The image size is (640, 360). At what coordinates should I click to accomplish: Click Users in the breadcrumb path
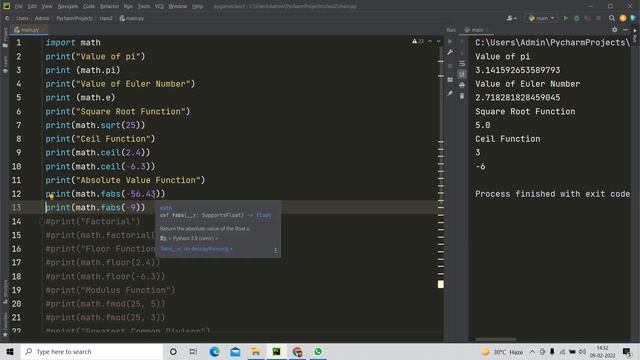(22, 18)
